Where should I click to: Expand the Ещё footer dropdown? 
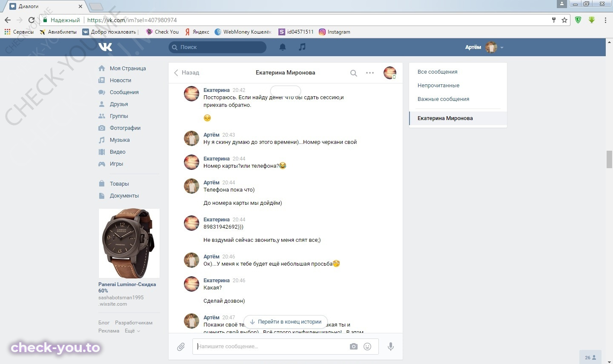132,331
